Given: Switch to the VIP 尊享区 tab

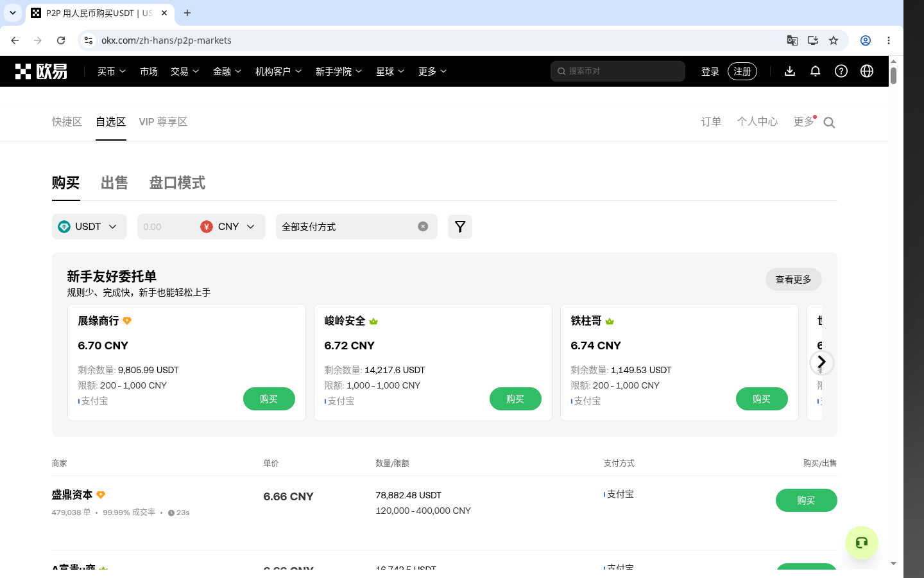Looking at the screenshot, I should [x=163, y=121].
